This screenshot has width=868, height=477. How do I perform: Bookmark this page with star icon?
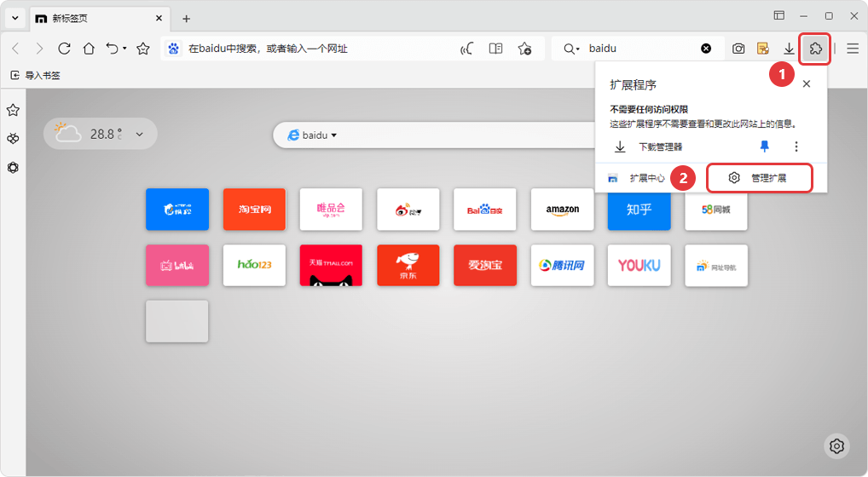[x=143, y=49]
